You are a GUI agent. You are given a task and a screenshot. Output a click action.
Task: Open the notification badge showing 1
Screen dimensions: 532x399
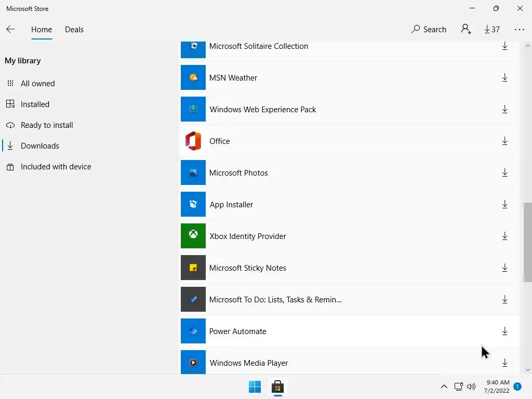(x=517, y=386)
